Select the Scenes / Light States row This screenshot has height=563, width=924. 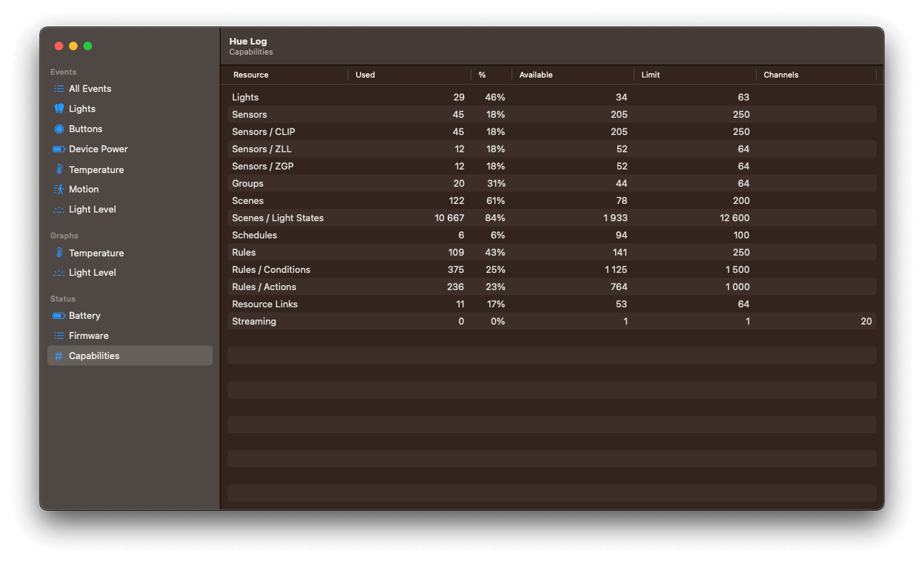click(431, 218)
